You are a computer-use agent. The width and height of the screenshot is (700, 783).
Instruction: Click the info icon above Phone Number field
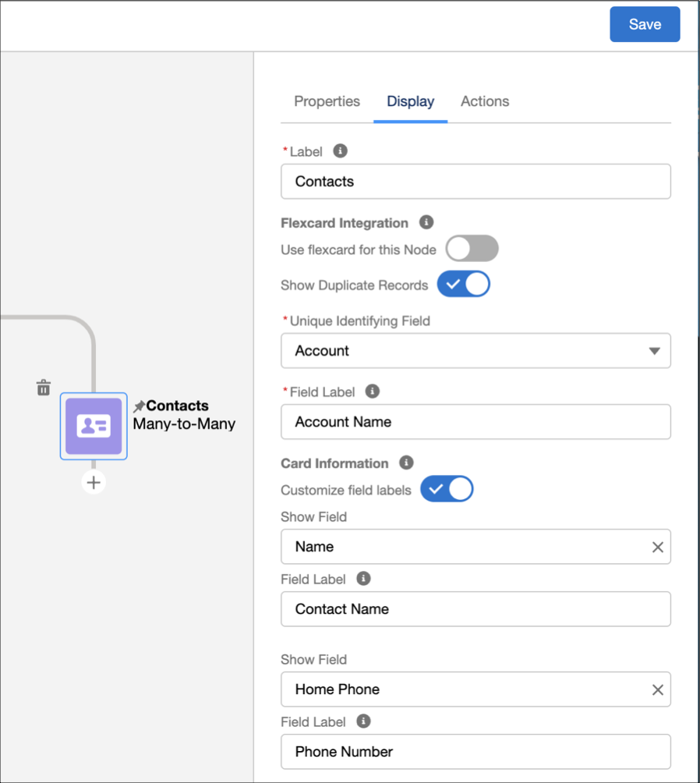[363, 721]
